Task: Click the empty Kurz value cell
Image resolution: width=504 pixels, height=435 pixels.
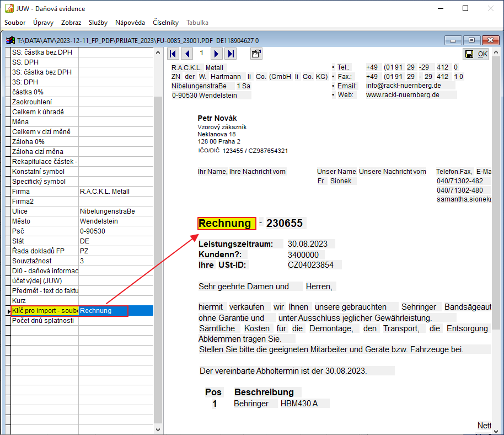Action: pyautogui.click(x=116, y=301)
